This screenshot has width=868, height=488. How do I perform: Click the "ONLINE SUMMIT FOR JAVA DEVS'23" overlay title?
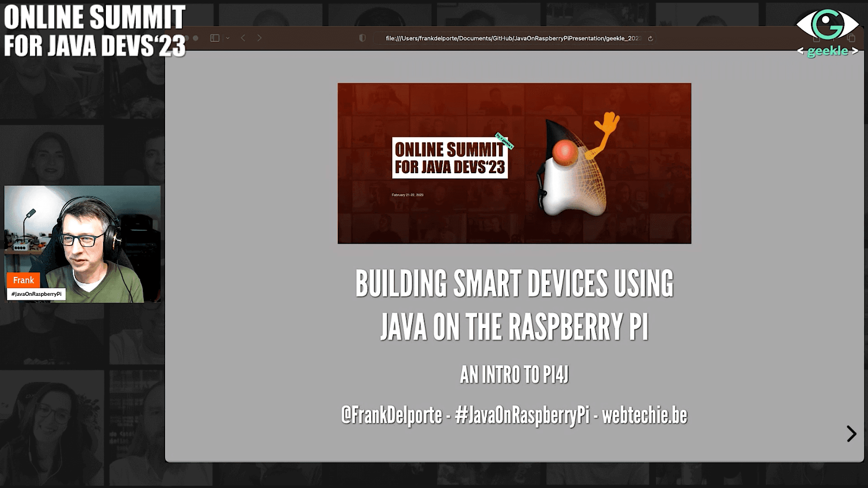click(95, 31)
